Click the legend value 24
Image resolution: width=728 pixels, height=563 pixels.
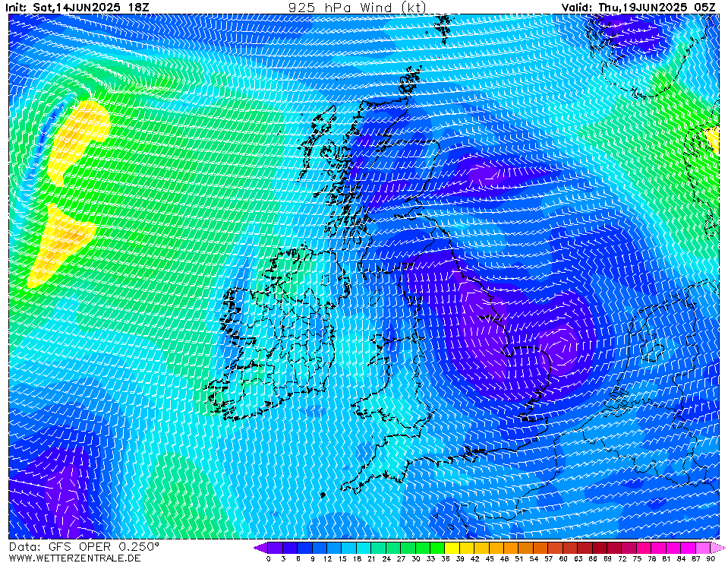[x=386, y=558]
